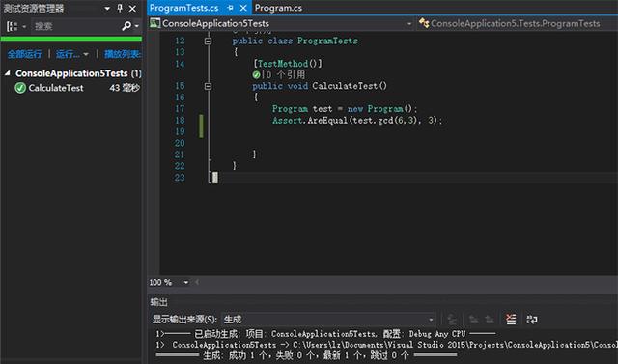Image resolution: width=618 pixels, height=364 pixels.
Task: Open search filter dropdown arrow
Action: [x=137, y=26]
